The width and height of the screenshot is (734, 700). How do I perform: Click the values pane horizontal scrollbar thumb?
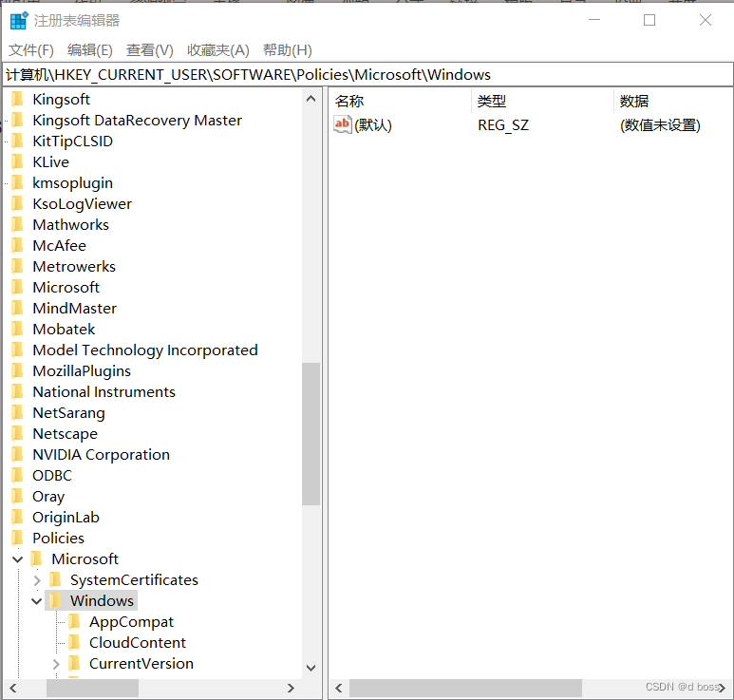(x=466, y=688)
